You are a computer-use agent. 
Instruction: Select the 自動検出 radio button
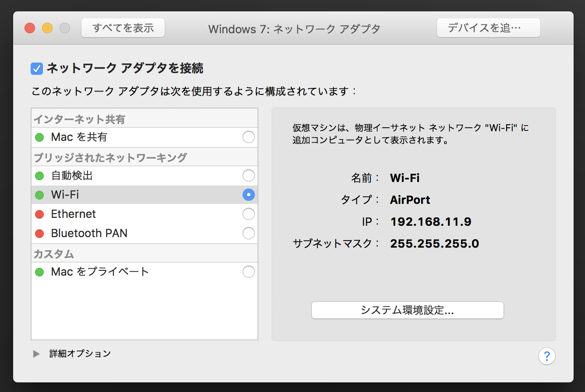248,176
